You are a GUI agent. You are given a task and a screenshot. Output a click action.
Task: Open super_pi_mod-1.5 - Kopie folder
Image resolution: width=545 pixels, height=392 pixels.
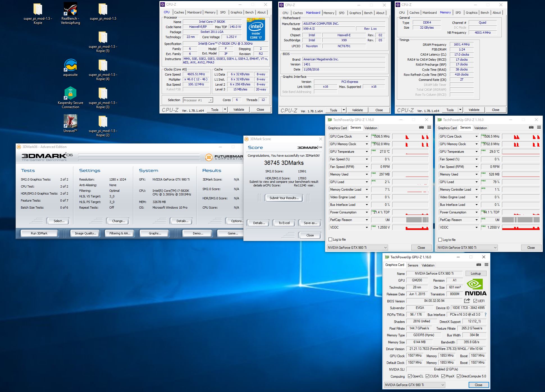(x=38, y=13)
